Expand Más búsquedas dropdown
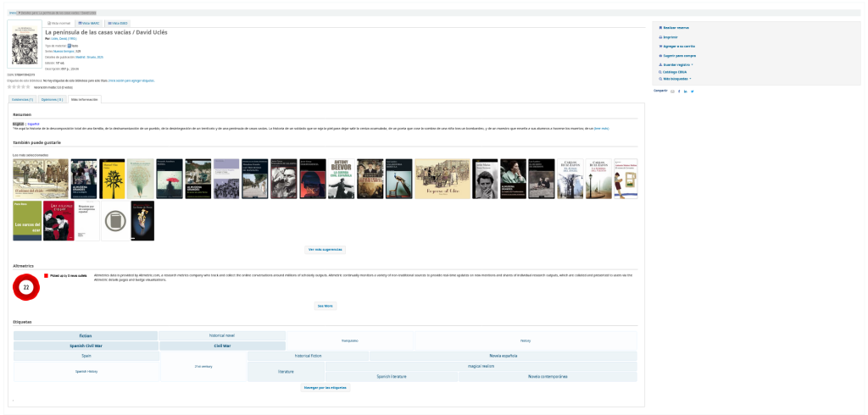Viewport: 868px width, 415px height. 676,79
